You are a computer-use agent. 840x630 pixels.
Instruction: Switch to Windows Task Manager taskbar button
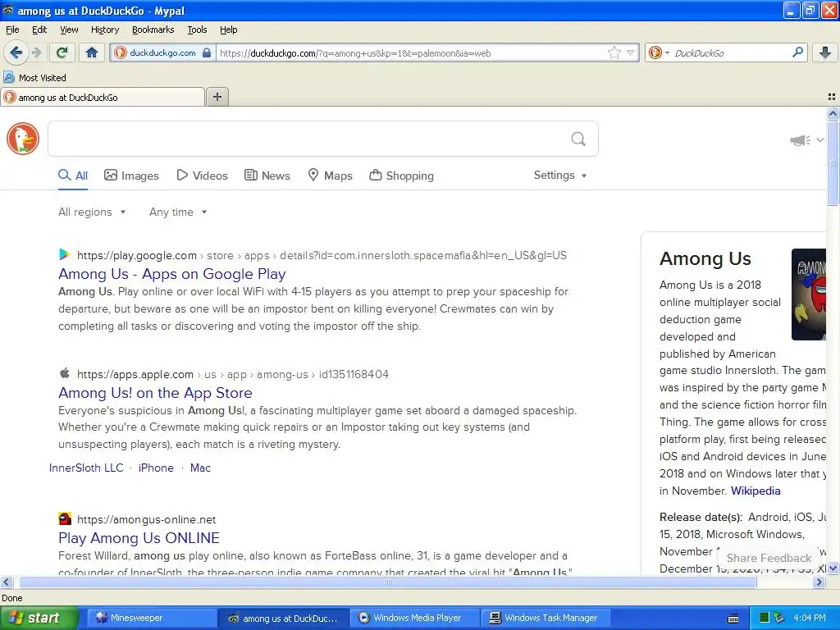pyautogui.click(x=546, y=618)
